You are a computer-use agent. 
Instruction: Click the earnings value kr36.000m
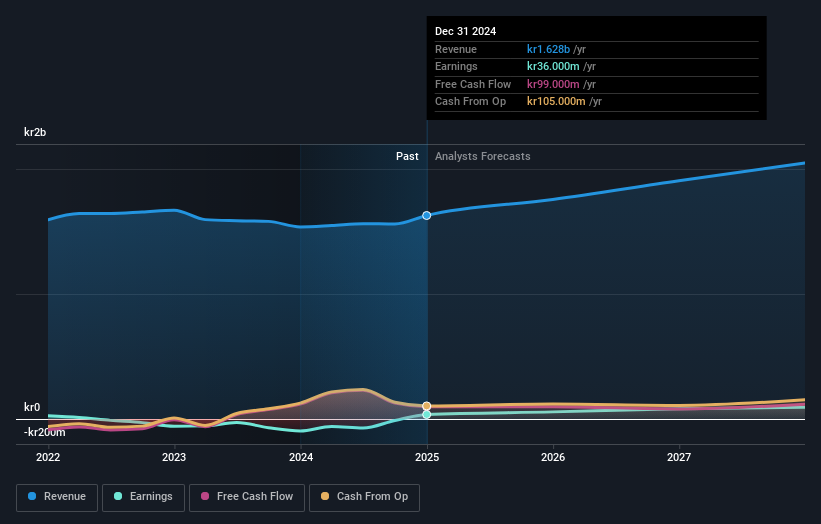[553, 66]
